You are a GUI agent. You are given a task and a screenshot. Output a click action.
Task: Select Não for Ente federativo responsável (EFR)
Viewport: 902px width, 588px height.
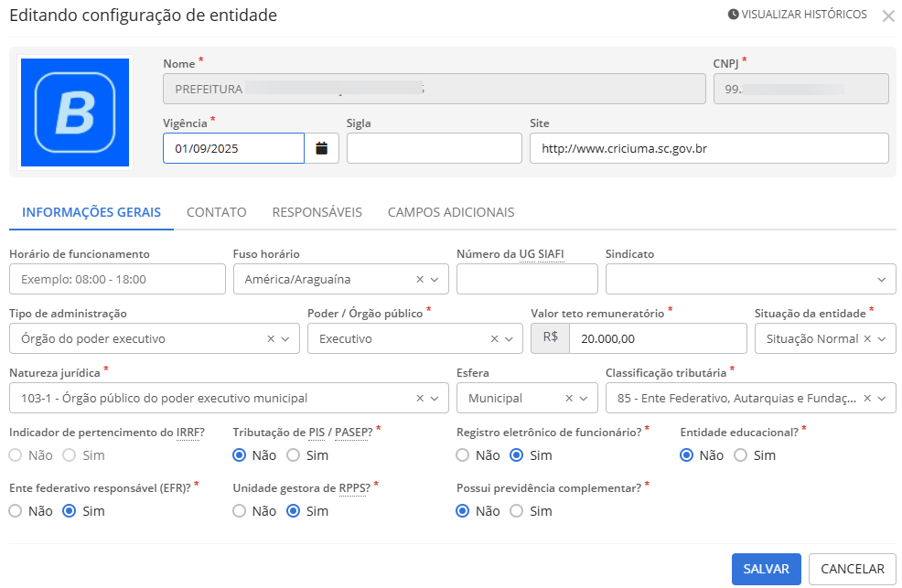tap(16, 511)
